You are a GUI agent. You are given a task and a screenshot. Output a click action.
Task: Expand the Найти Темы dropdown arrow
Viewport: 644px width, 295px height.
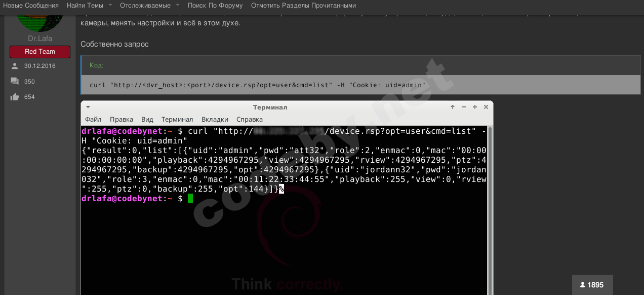(x=110, y=6)
